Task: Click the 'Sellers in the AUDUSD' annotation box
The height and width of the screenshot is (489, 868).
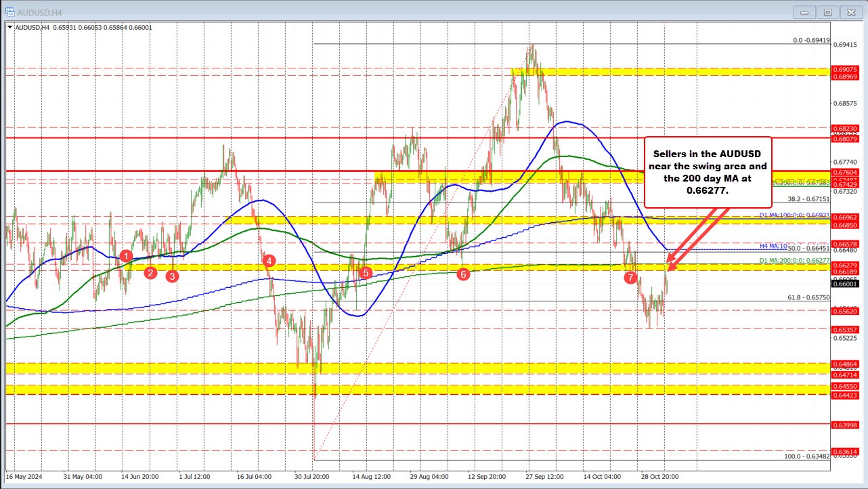Action: point(708,171)
